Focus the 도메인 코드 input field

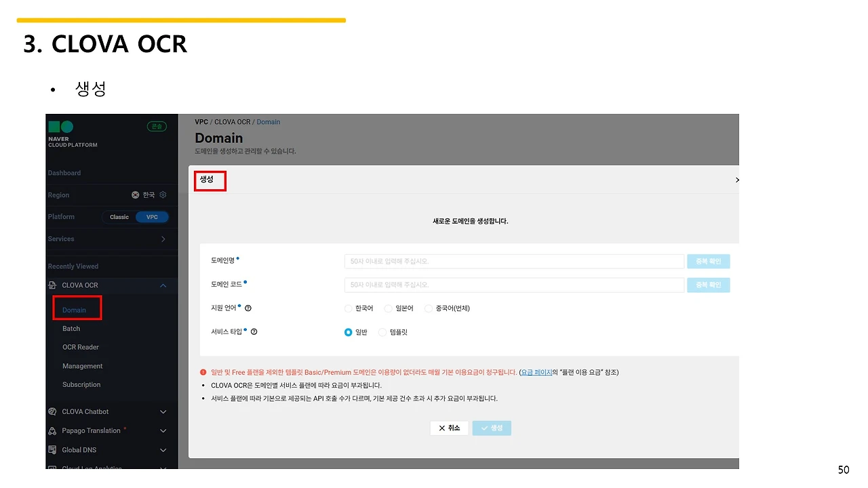pyautogui.click(x=514, y=285)
